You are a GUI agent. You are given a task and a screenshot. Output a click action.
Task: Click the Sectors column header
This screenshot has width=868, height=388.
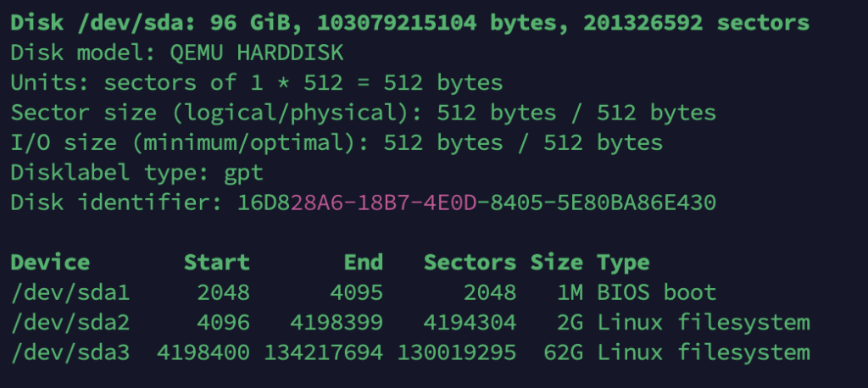pyautogui.click(x=470, y=263)
